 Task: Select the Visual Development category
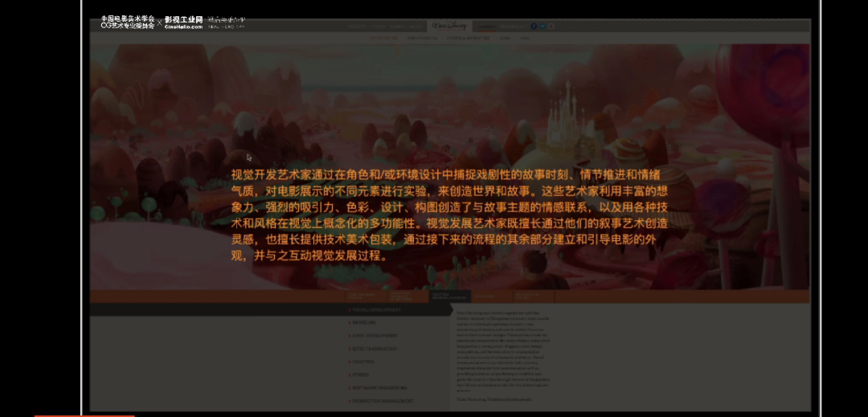point(375,309)
